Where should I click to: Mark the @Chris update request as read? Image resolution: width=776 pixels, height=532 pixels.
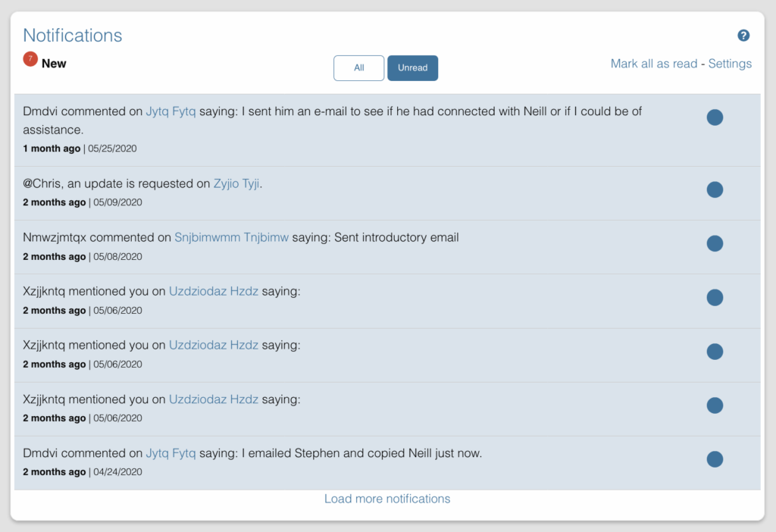pyautogui.click(x=715, y=189)
